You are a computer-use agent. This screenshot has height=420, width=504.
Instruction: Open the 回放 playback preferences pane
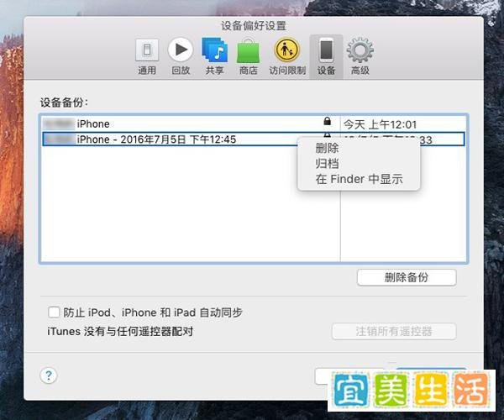coord(181,57)
